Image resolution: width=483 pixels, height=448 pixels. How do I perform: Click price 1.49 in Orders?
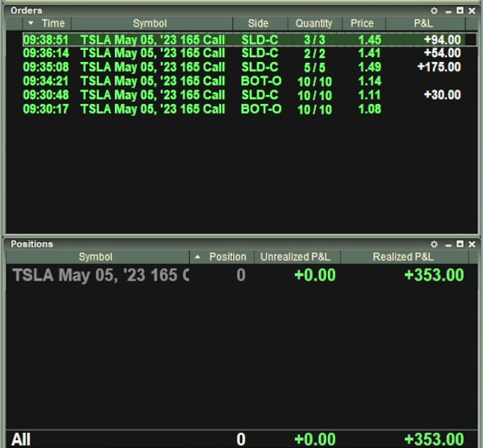[x=370, y=67]
